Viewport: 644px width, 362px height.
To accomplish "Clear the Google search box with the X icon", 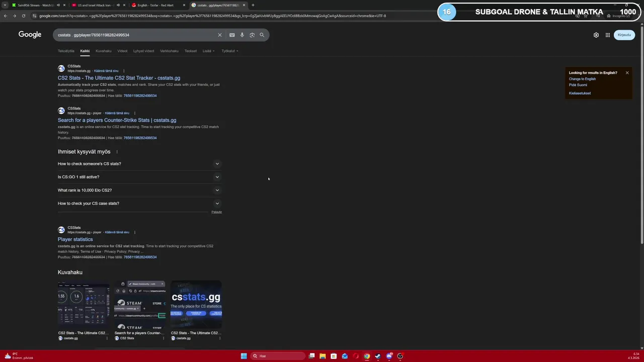I will point(219,35).
